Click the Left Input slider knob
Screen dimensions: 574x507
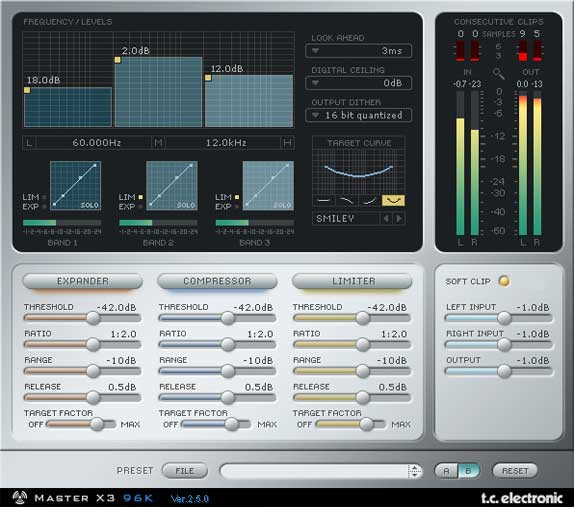point(504,318)
